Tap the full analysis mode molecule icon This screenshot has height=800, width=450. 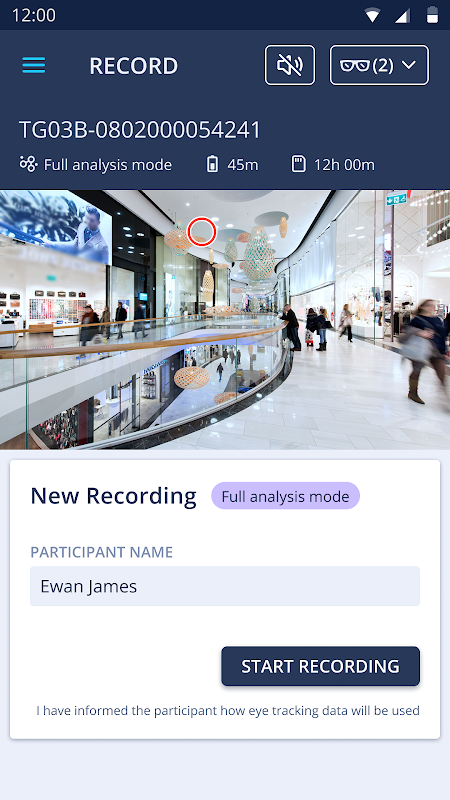tap(29, 164)
